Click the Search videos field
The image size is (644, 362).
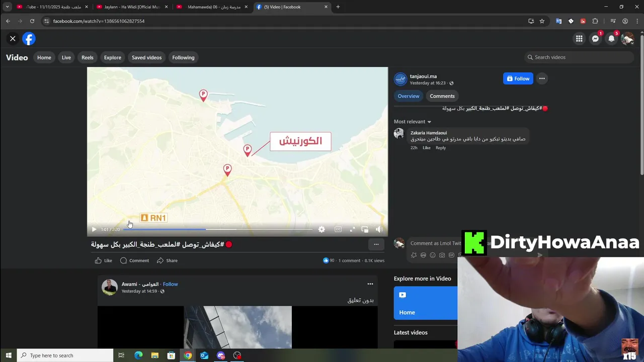click(579, 57)
